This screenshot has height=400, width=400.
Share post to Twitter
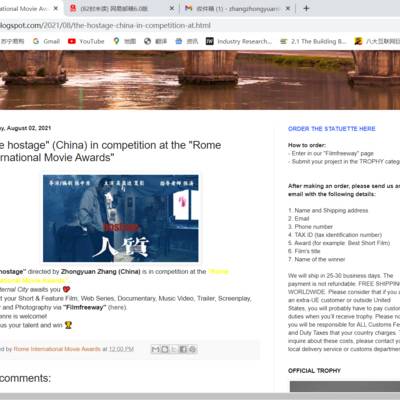(x=174, y=349)
